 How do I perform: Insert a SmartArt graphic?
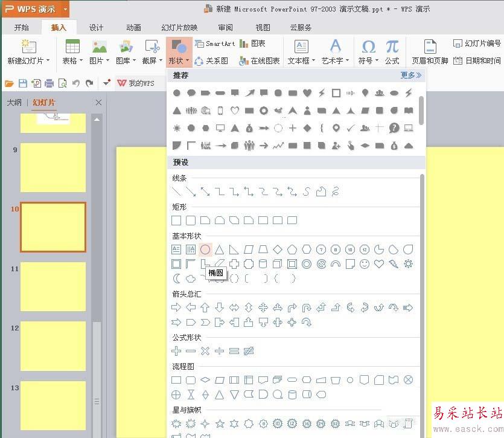pos(215,44)
